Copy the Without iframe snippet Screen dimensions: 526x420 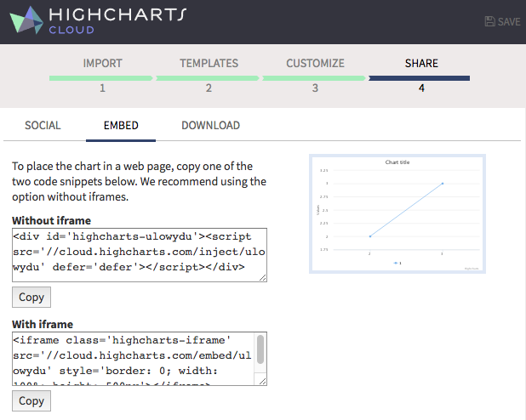tap(31, 297)
